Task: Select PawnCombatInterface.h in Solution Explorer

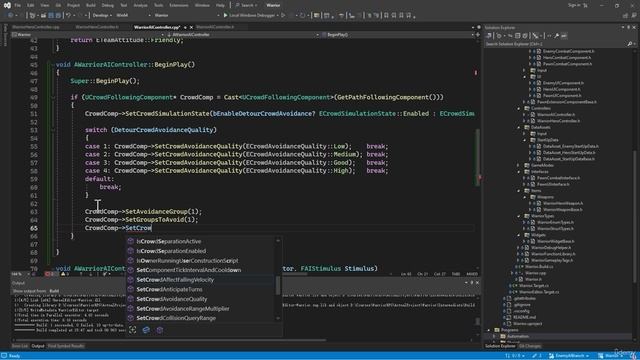Action: tap(558, 178)
